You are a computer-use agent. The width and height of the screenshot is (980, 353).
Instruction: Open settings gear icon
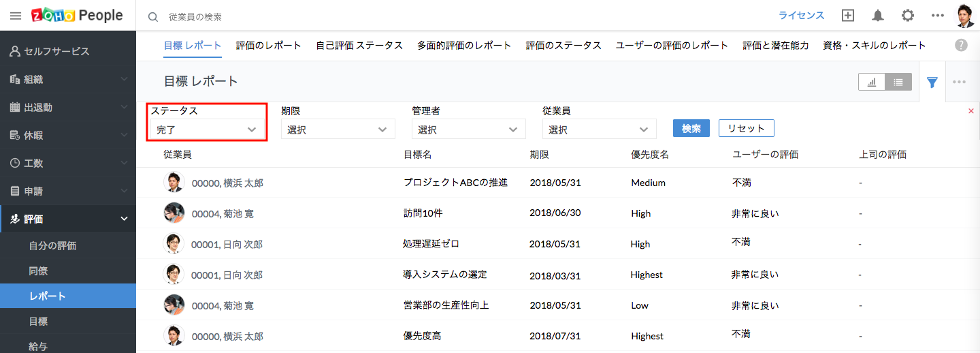(x=908, y=16)
